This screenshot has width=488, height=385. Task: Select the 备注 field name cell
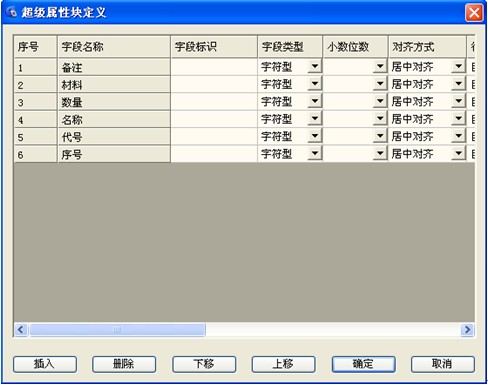point(114,67)
